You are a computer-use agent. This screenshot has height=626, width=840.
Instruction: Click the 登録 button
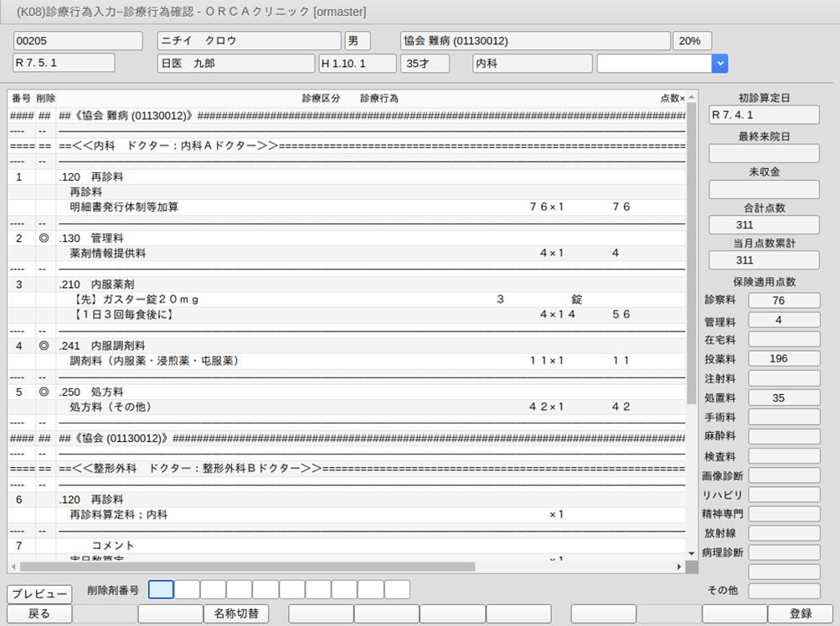click(800, 613)
